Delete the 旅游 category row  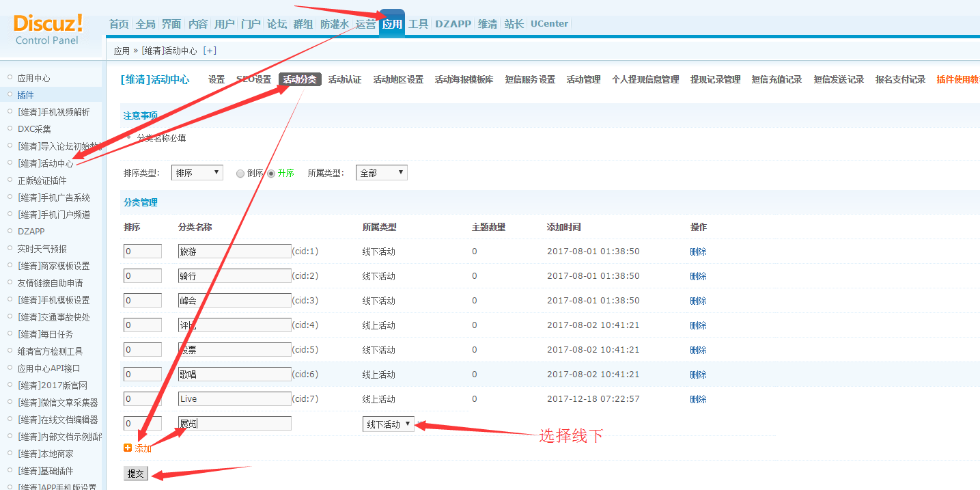tap(698, 251)
